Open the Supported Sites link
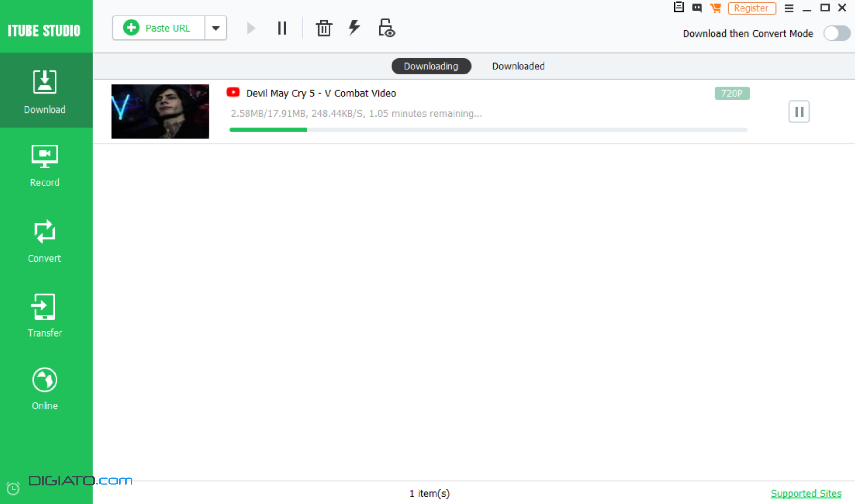 pos(806,493)
